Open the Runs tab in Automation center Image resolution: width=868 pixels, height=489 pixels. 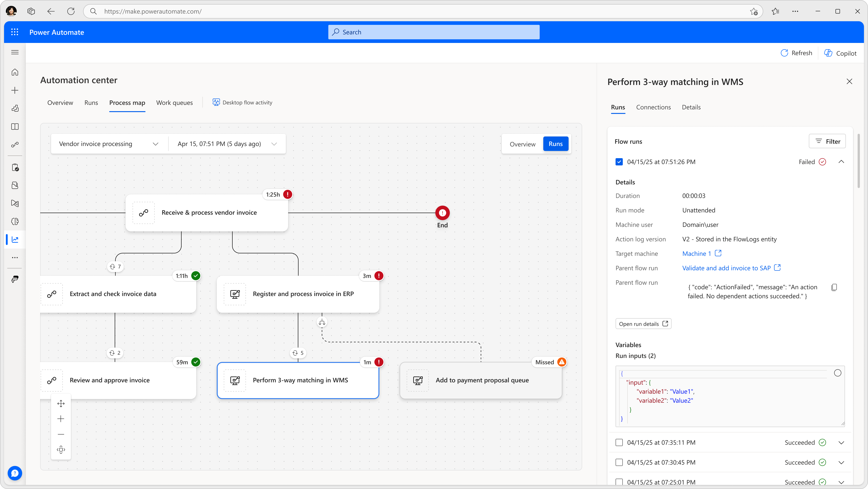(x=91, y=103)
